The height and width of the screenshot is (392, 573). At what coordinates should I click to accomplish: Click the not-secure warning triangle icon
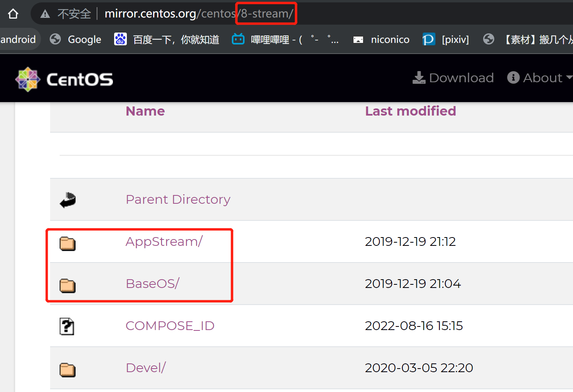pos(45,14)
